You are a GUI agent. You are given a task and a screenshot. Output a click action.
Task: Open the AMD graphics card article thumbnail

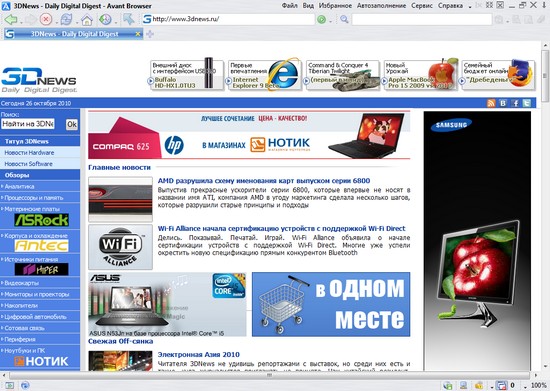[x=120, y=199]
